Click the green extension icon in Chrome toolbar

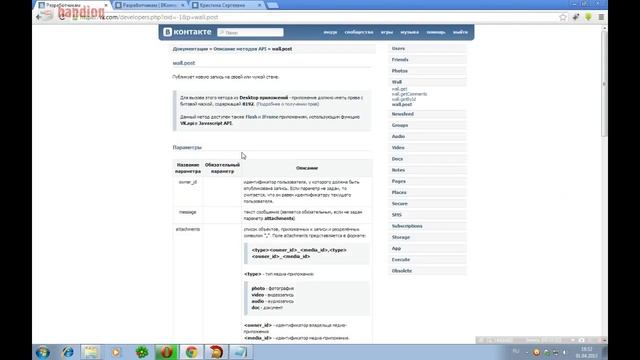click(x=588, y=17)
